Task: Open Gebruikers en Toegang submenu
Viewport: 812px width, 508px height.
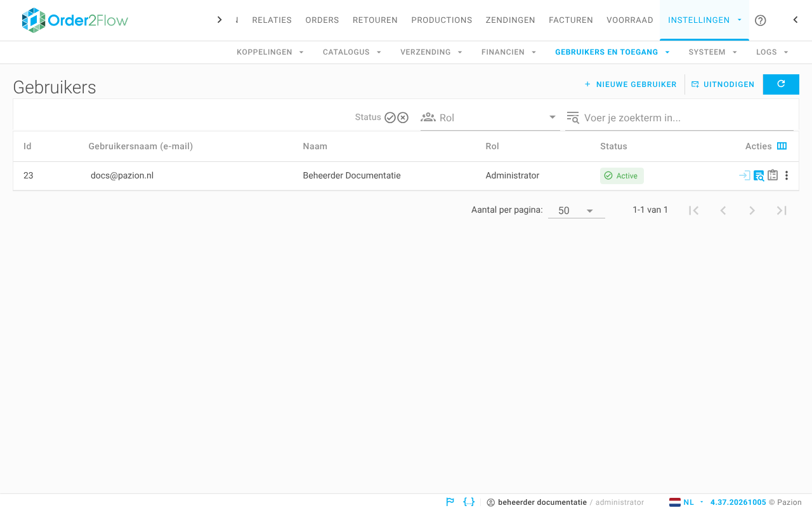Action: pos(612,52)
